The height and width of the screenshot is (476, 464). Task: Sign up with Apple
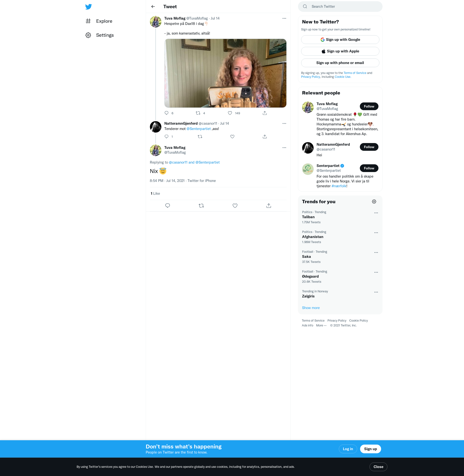point(340,51)
